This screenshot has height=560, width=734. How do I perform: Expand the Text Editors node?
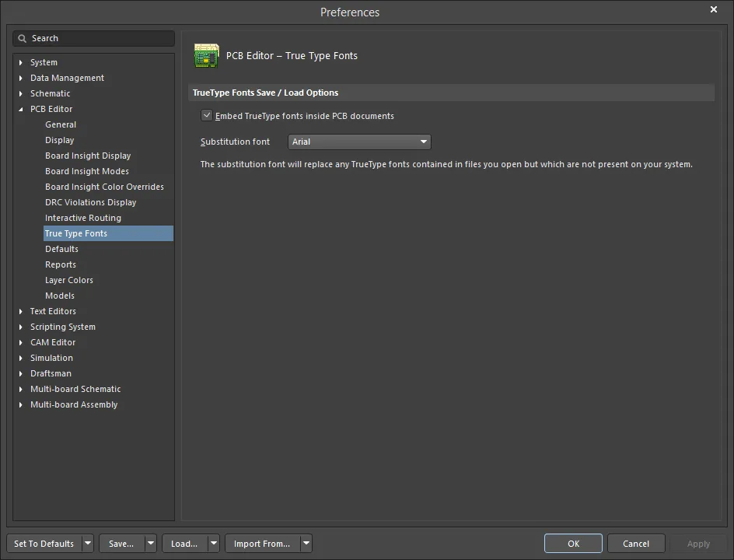(x=20, y=311)
